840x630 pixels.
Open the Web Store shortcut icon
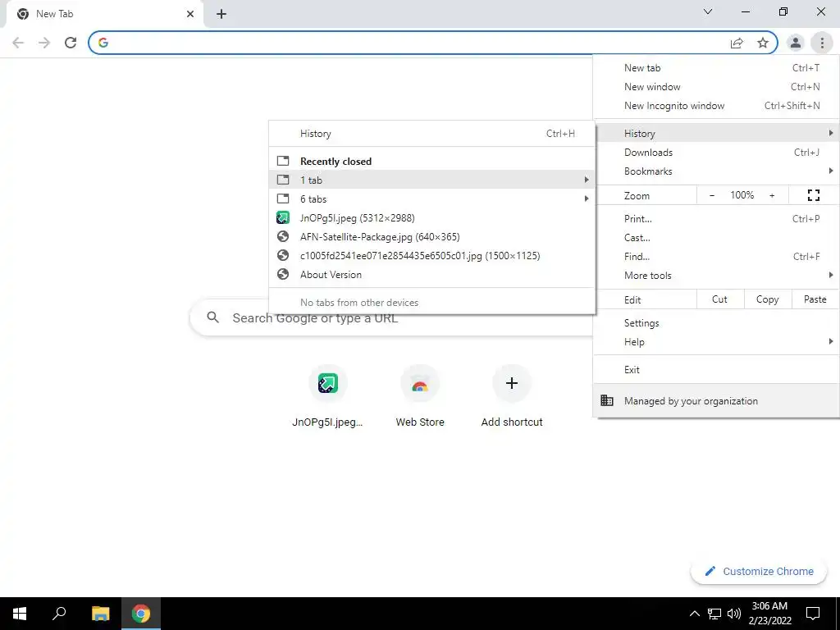point(420,383)
